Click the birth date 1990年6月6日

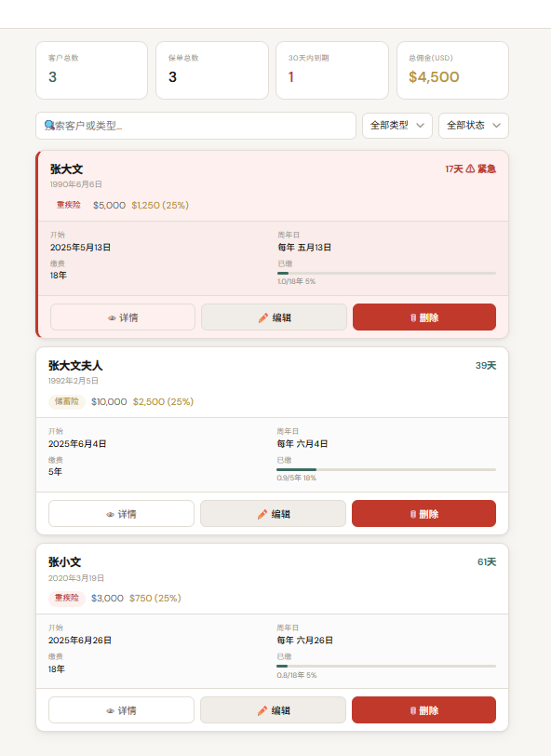click(76, 184)
